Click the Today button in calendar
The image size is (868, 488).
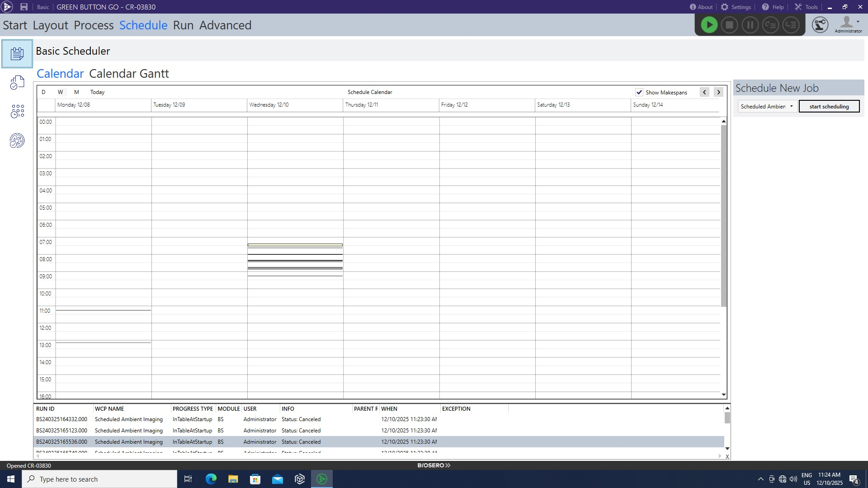pos(97,92)
